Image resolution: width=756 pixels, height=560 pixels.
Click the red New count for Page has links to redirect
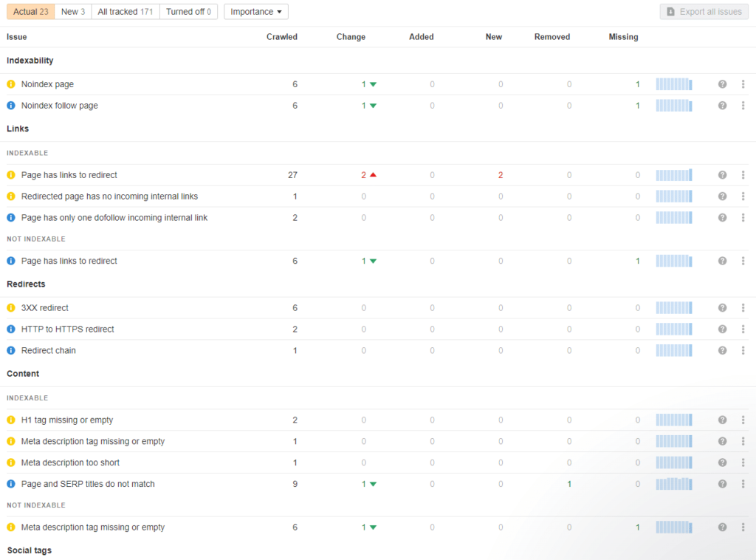(500, 175)
